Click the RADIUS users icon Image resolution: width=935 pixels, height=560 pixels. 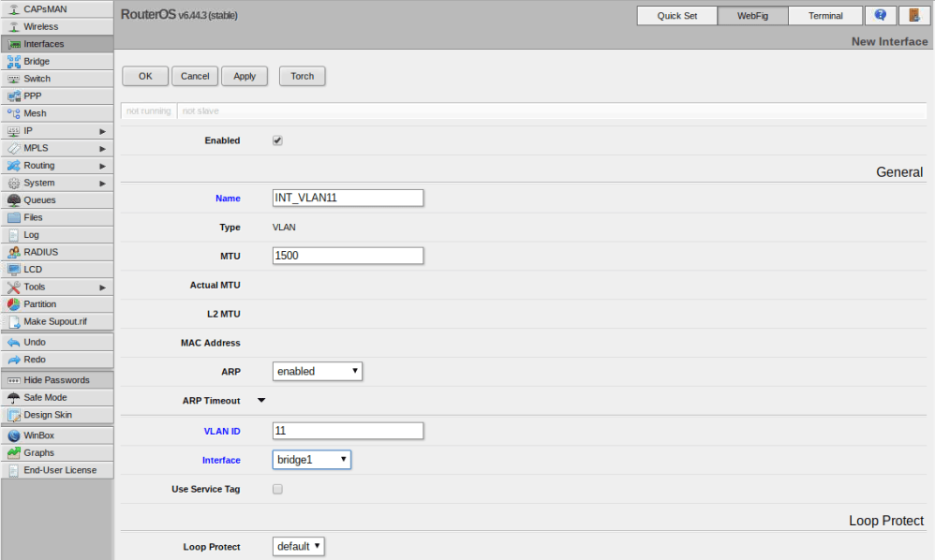coord(14,252)
